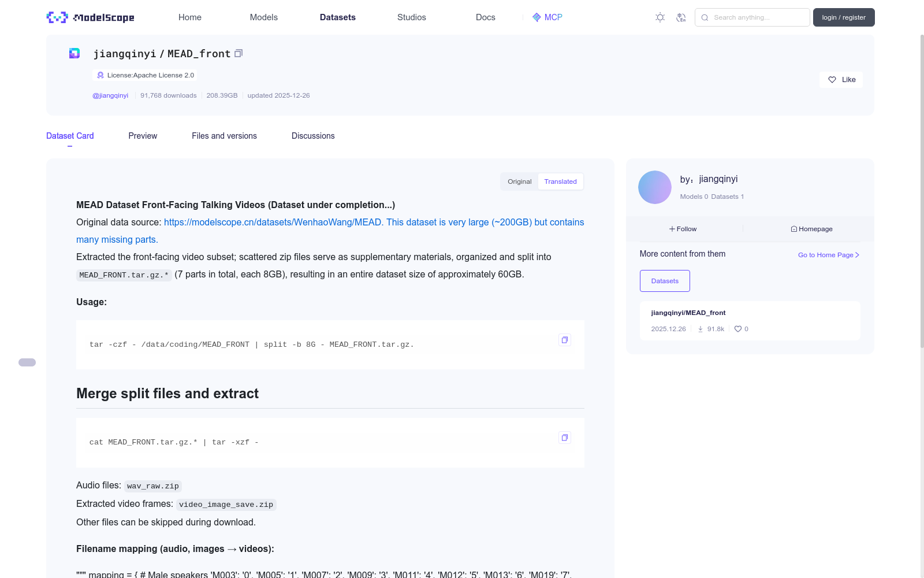924x578 pixels.
Task: Select the Dataset Card tab
Action: coord(70,136)
